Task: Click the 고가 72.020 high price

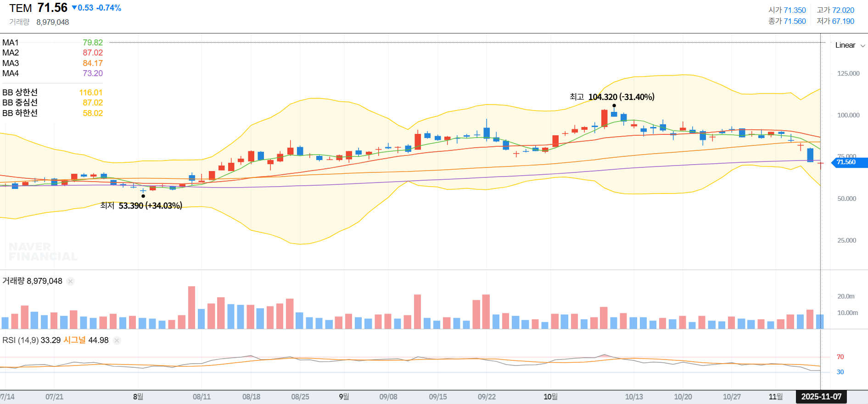Action: tap(835, 10)
